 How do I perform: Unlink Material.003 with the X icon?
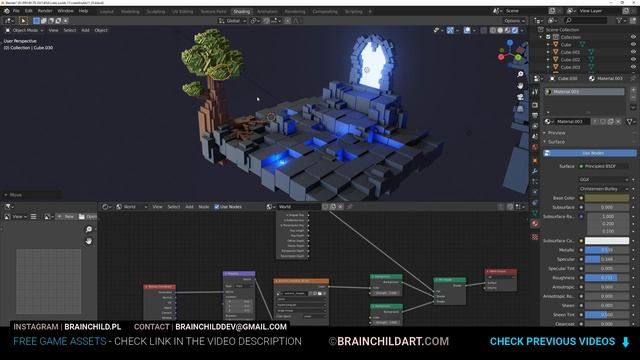(x=618, y=122)
